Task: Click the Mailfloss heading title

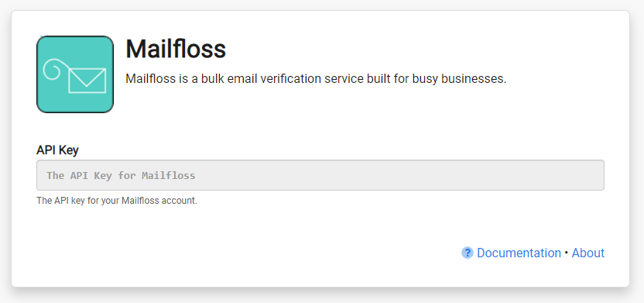Action: click(x=176, y=49)
